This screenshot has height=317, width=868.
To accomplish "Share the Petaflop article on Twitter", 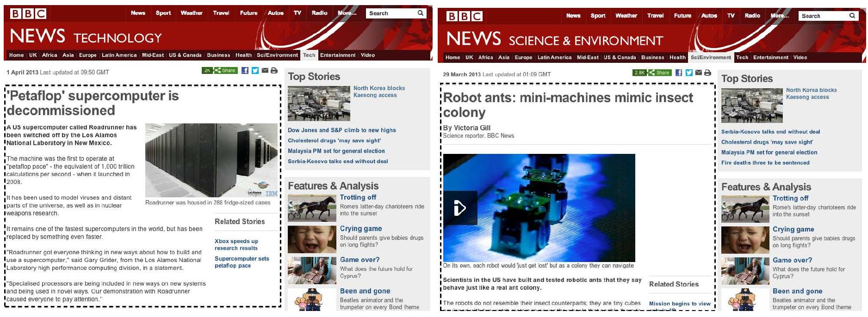I will click(x=255, y=71).
